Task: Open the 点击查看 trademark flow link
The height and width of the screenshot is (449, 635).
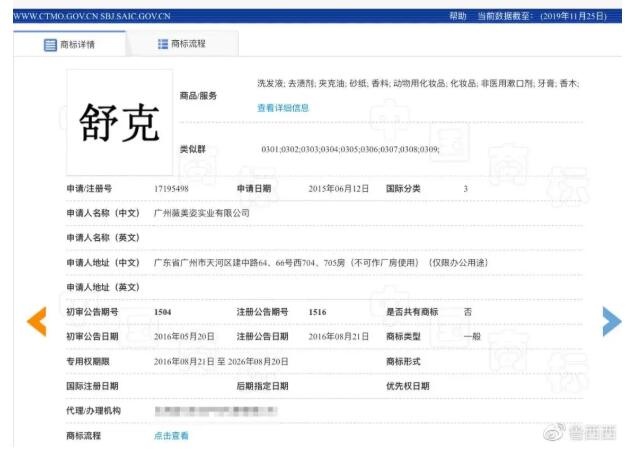Action: 171,435
